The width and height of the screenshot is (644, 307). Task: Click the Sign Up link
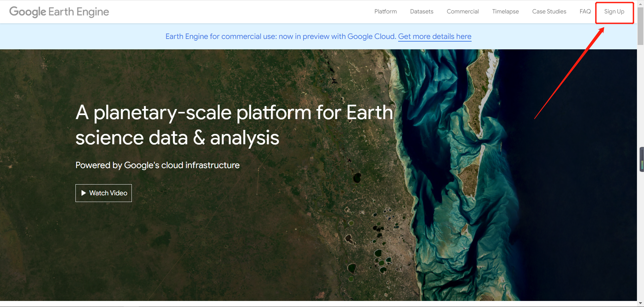coord(614,11)
